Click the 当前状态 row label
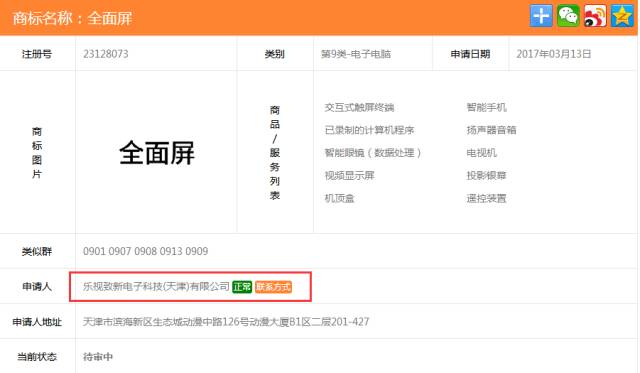Viewport: 640px width, 373px height. coord(37,357)
